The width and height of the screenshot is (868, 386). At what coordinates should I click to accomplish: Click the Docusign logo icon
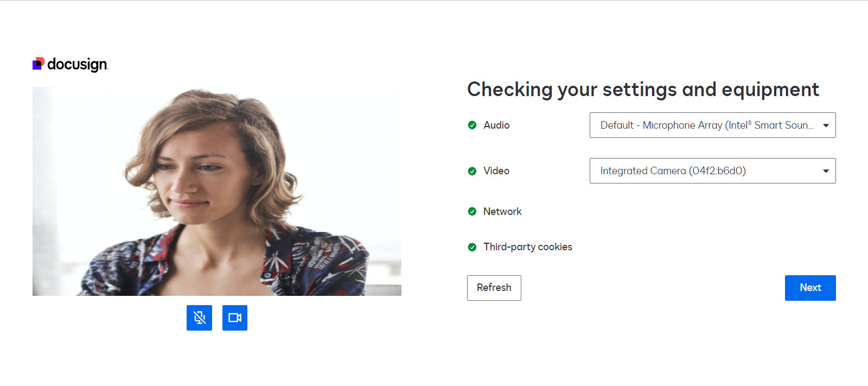38,64
